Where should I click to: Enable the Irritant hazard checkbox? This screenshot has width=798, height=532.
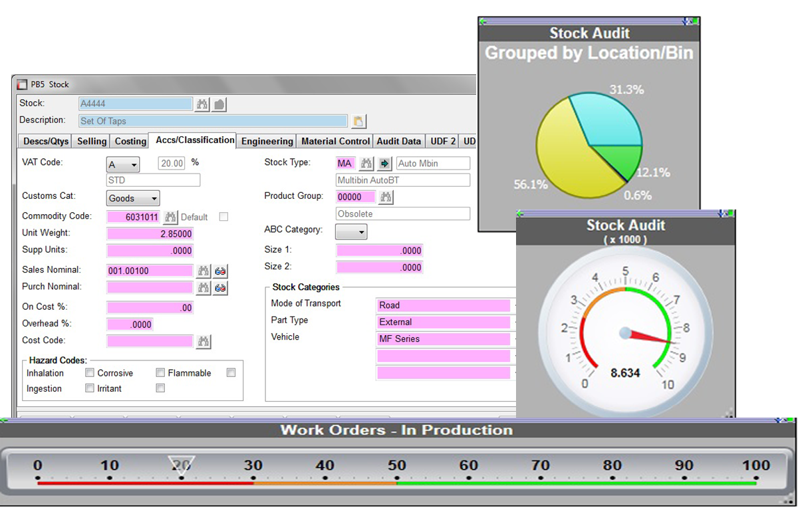(160, 388)
